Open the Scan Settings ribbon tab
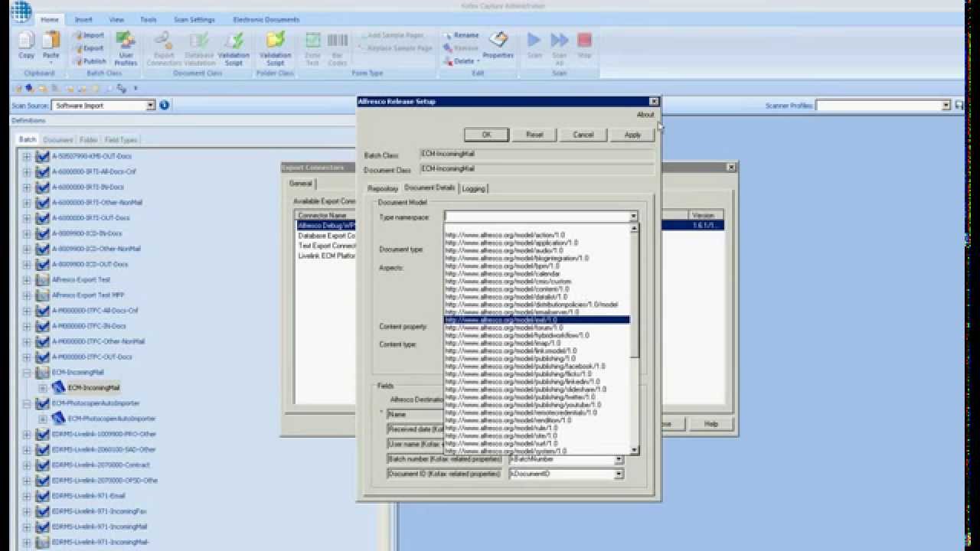The height and width of the screenshot is (551, 980). click(x=194, y=19)
